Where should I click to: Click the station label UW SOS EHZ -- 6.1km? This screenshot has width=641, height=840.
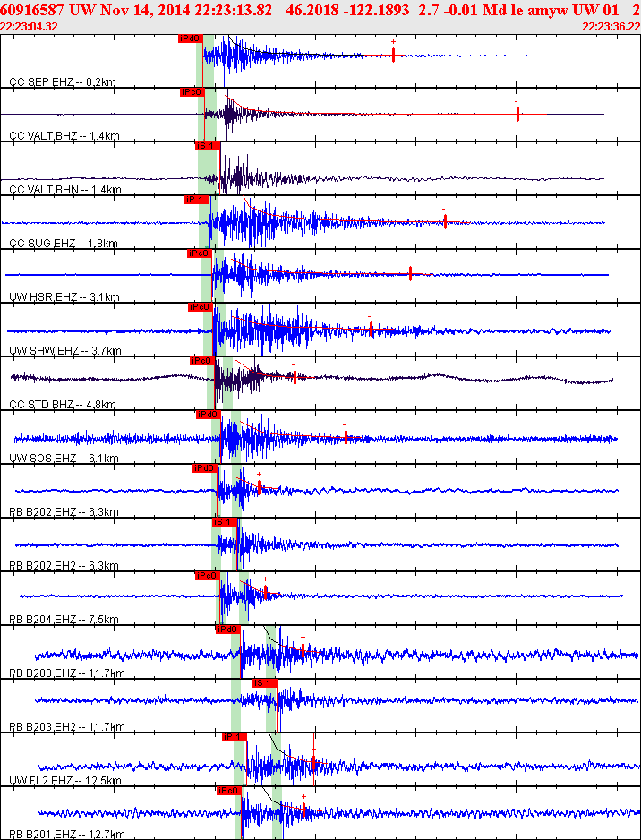(64, 458)
